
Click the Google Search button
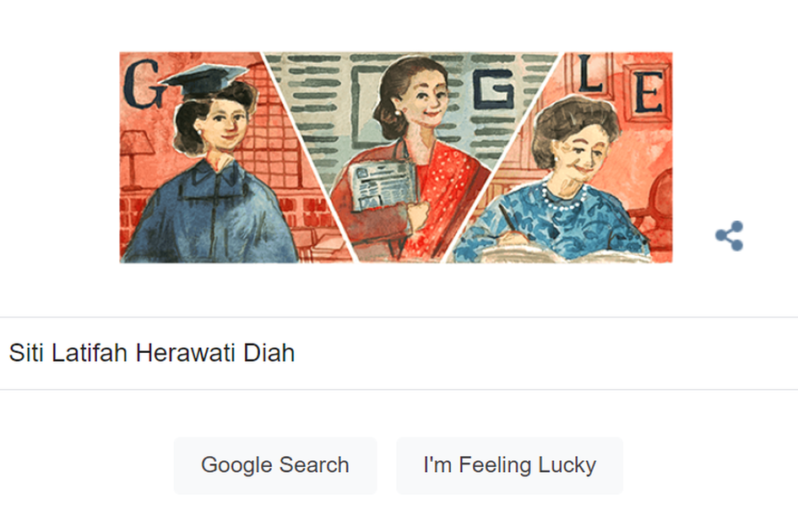(275, 465)
